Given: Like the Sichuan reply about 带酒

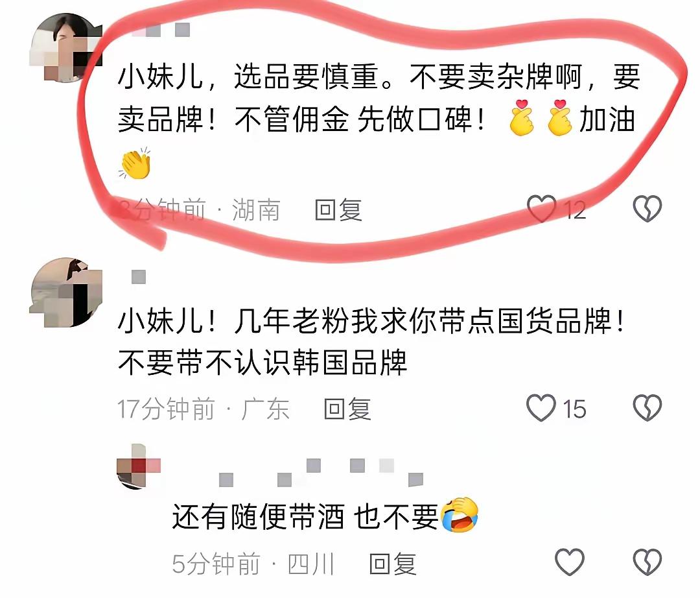Looking at the screenshot, I should click(x=570, y=562).
